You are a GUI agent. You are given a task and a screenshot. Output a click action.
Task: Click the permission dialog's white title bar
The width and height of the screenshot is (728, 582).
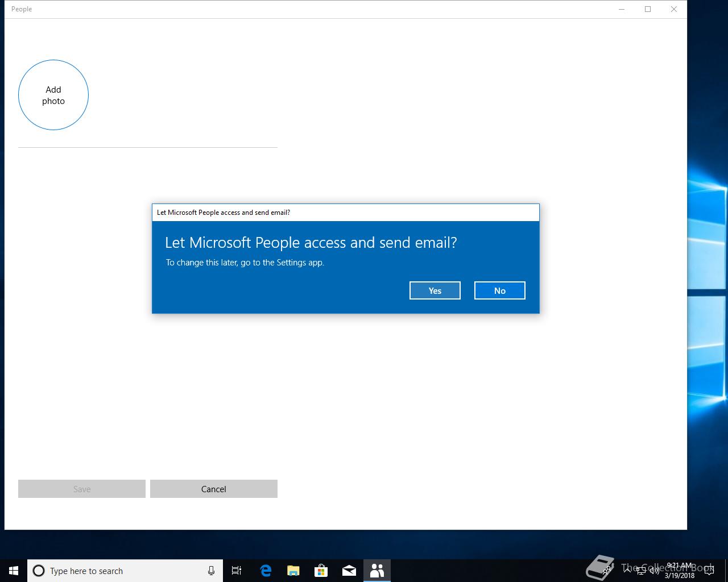tap(346, 213)
